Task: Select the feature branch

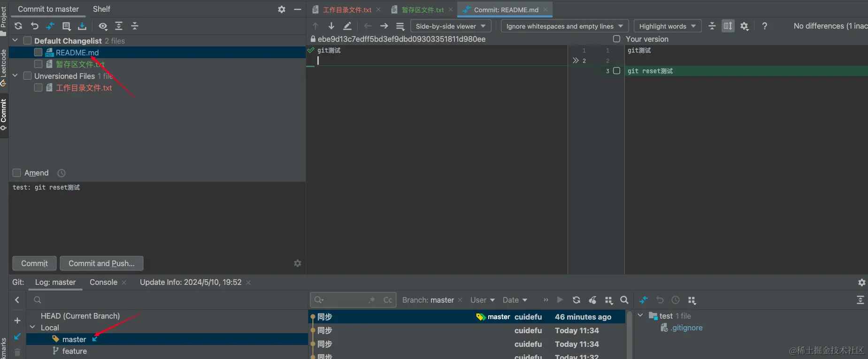Action: (x=75, y=351)
